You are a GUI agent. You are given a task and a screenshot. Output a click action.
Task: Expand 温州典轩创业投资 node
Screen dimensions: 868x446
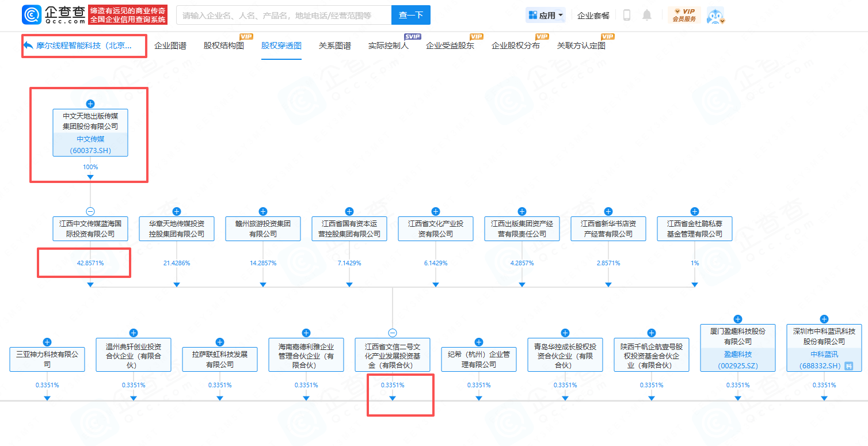pyautogui.click(x=134, y=333)
